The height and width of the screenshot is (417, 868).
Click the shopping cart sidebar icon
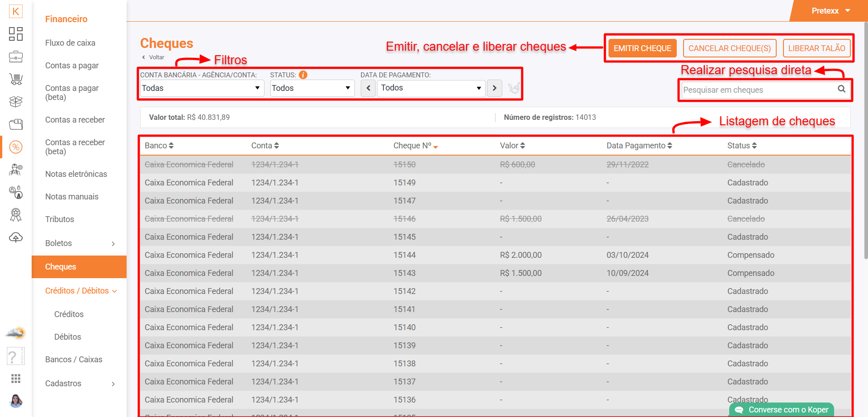[16, 79]
